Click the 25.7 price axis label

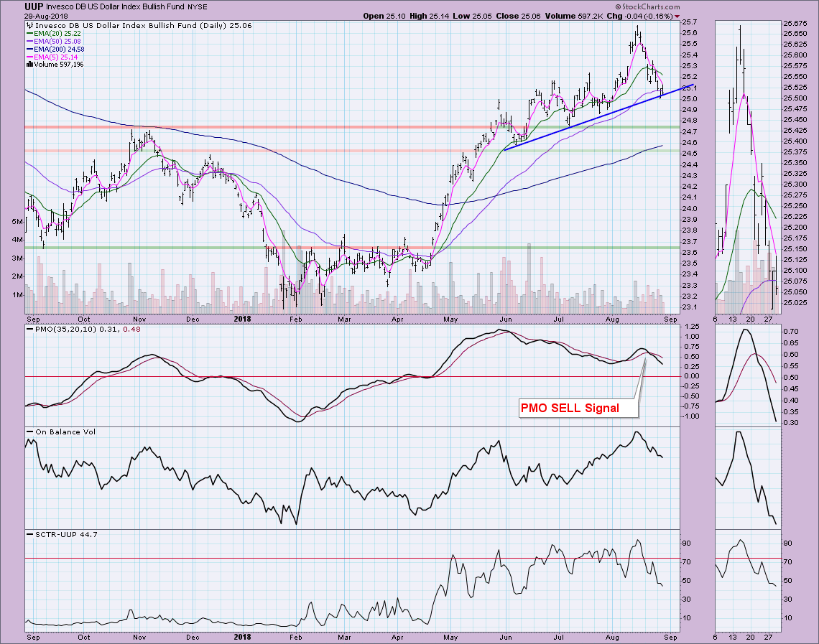pos(690,22)
